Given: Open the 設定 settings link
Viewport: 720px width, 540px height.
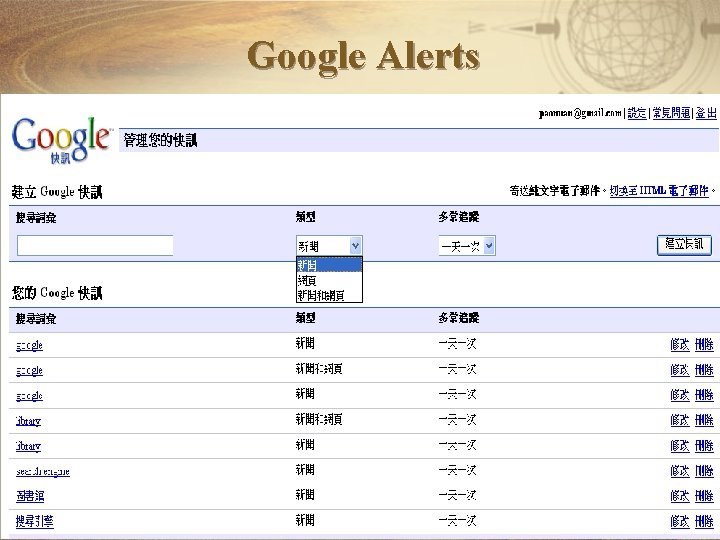Looking at the screenshot, I should 637,112.
